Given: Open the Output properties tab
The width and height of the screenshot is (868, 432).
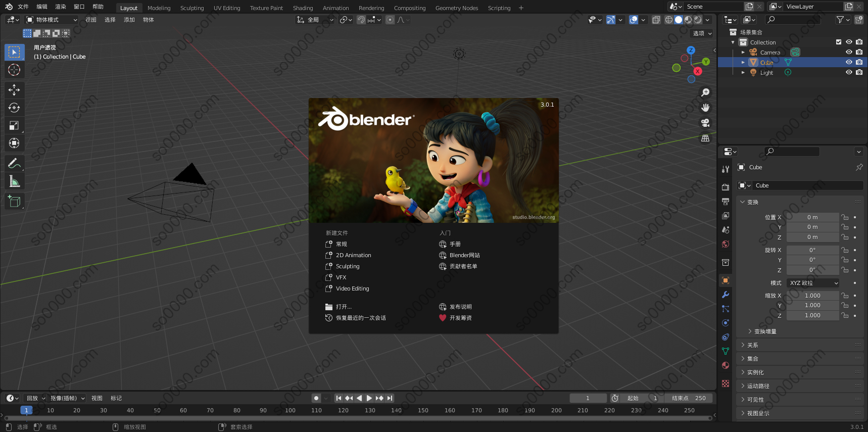Looking at the screenshot, I should [x=726, y=201].
